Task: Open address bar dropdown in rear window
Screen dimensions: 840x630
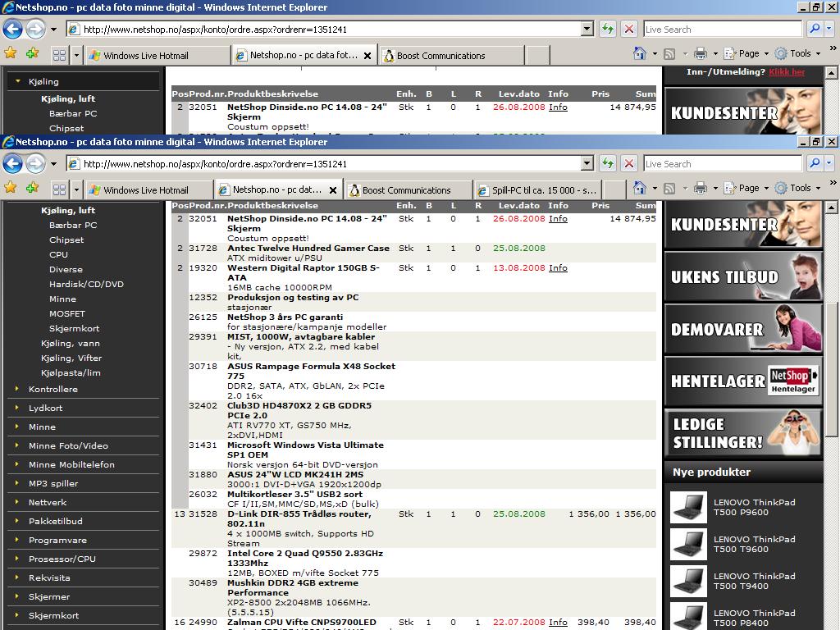Action: click(587, 29)
